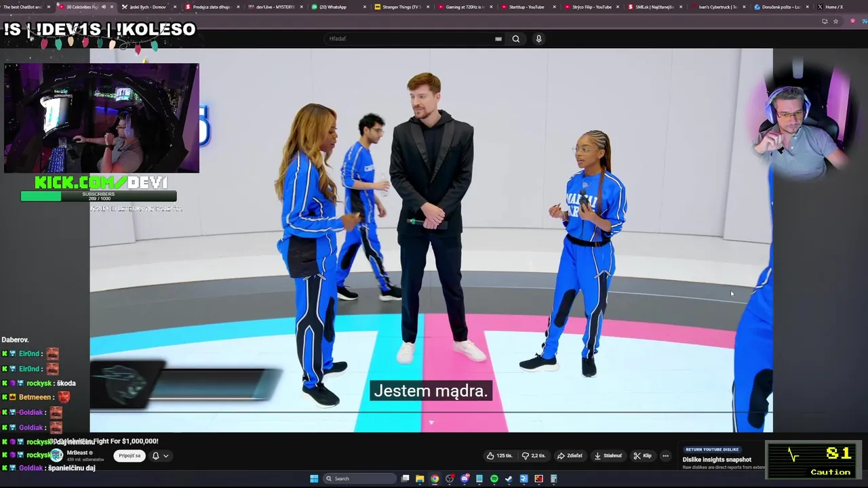This screenshot has width=868, height=488.
Task: Switch to Startitup - YouTube tab
Action: 527,7
